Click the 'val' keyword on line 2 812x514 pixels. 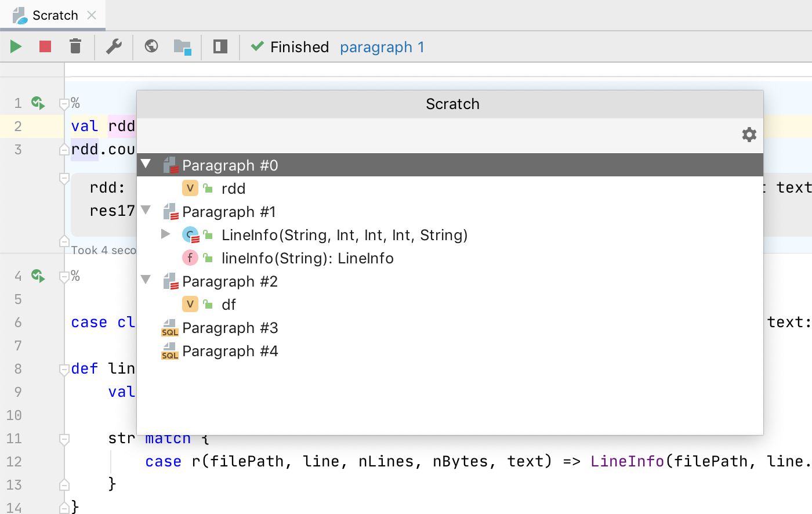pyautogui.click(x=85, y=126)
